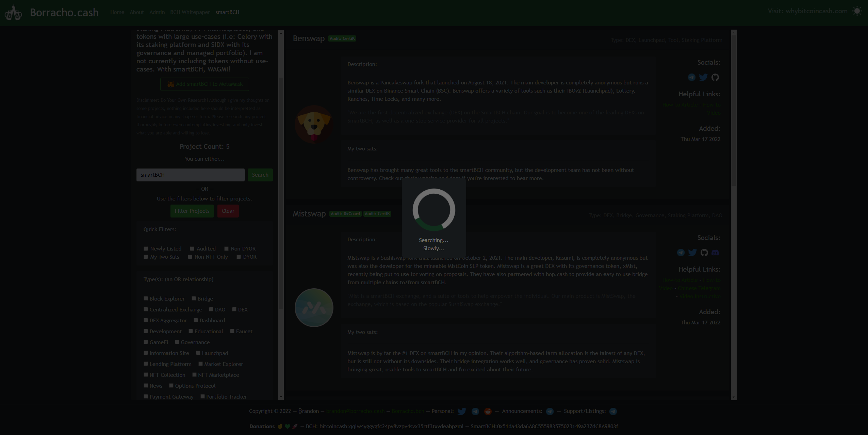Screen dimensions: 868x435
Task: Click the Benswap dog logo
Action: tap(314, 124)
